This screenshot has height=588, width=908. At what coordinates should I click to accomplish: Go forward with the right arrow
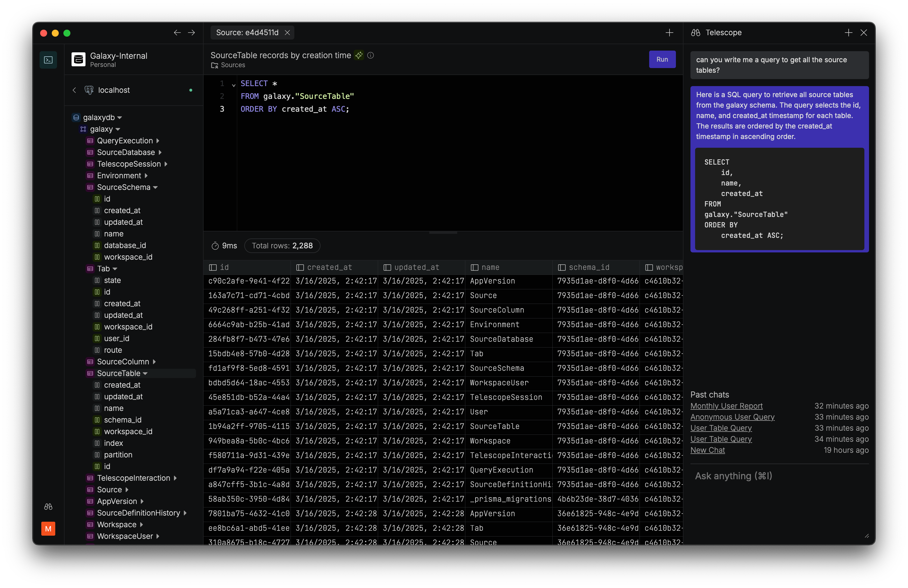click(192, 33)
